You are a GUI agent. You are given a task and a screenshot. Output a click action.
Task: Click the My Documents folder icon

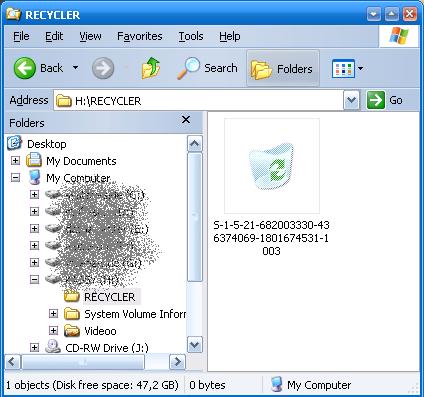pyautogui.click(x=34, y=160)
